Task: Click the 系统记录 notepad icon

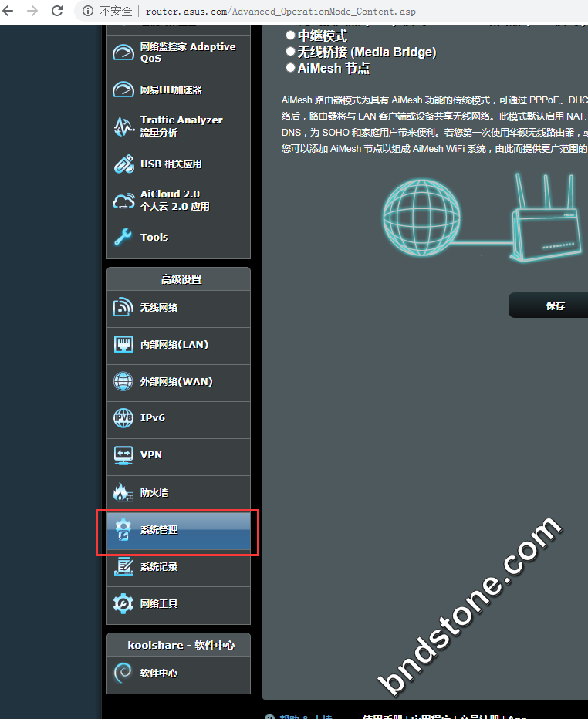Action: (123, 567)
